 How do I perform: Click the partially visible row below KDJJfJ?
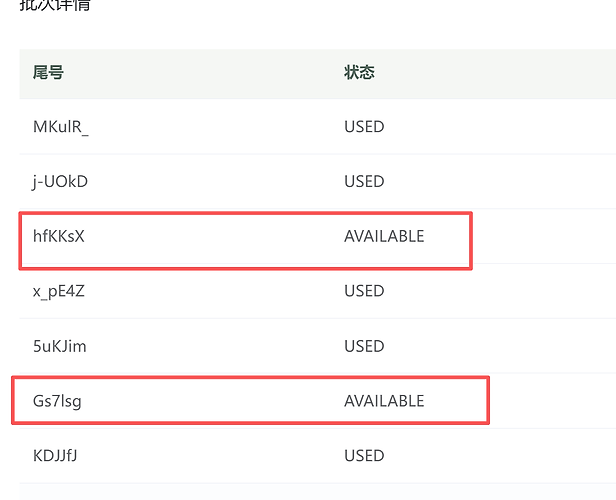pos(317,492)
